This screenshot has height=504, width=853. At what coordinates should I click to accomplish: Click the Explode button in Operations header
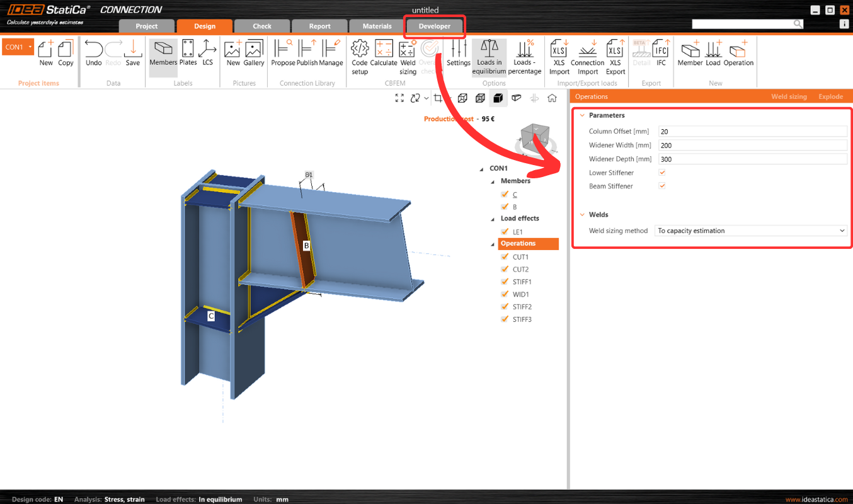830,96
